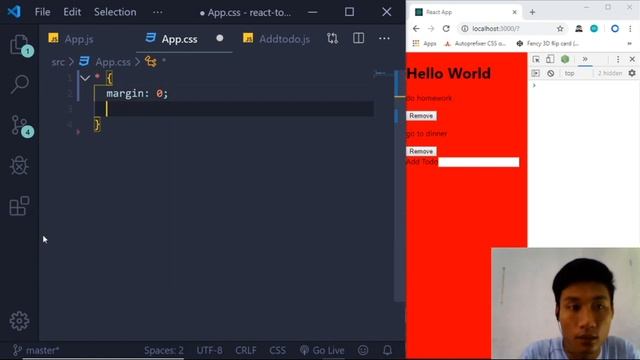Open Apps bookmark shortcut

[x=424, y=43]
